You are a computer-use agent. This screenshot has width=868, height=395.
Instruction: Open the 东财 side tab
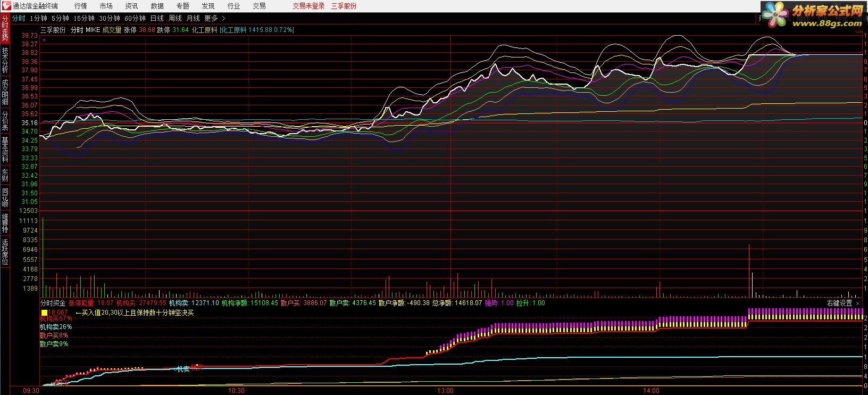tap(5, 175)
